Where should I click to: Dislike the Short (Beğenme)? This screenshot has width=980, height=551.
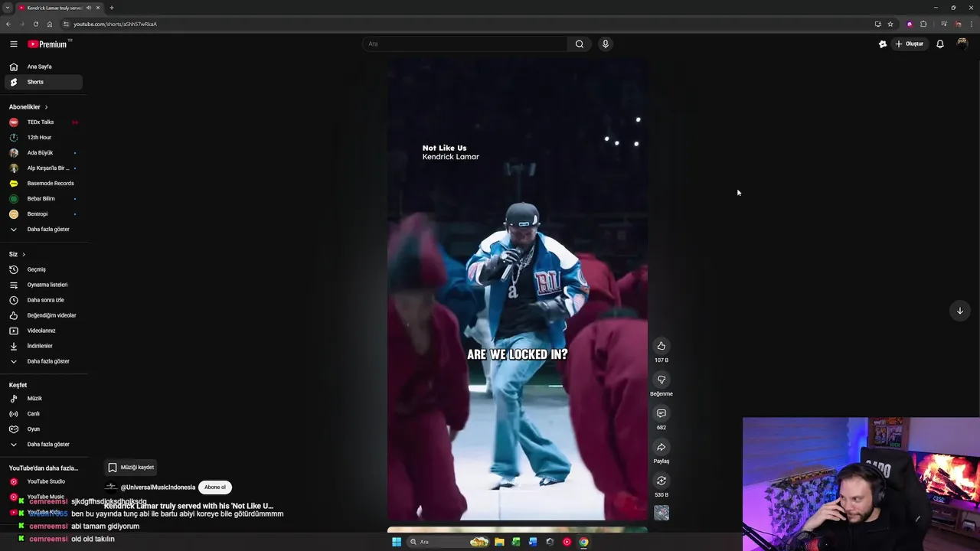[x=661, y=380]
